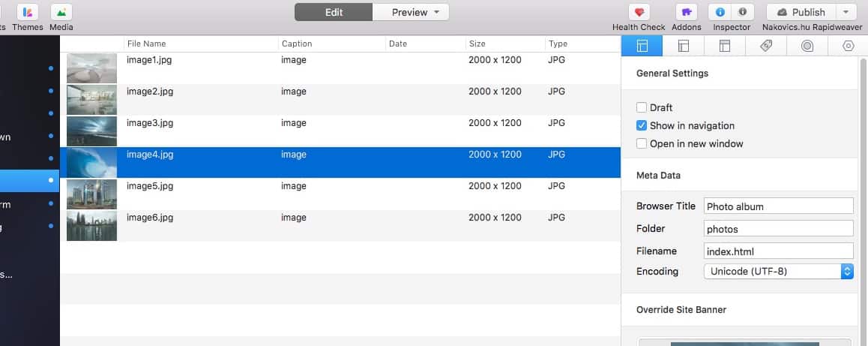Image resolution: width=868 pixels, height=346 pixels.
Task: Open the Encoding Unicode (UTF-8) dropdown
Action: tap(778, 271)
